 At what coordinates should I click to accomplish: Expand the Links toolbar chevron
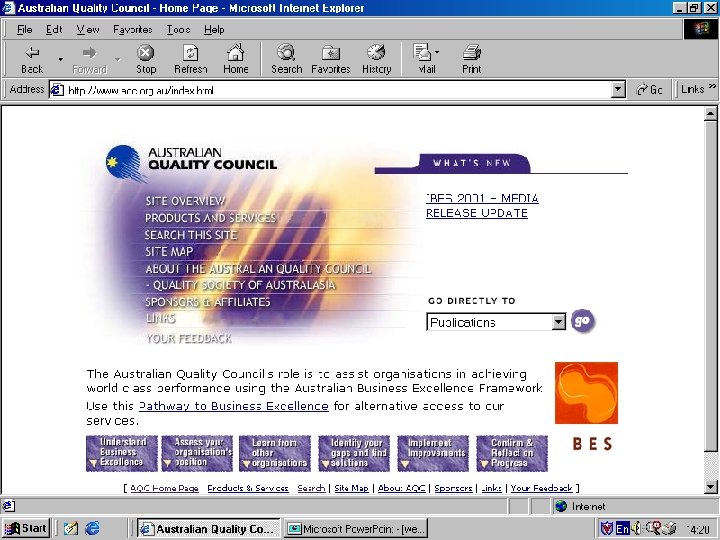point(711,86)
